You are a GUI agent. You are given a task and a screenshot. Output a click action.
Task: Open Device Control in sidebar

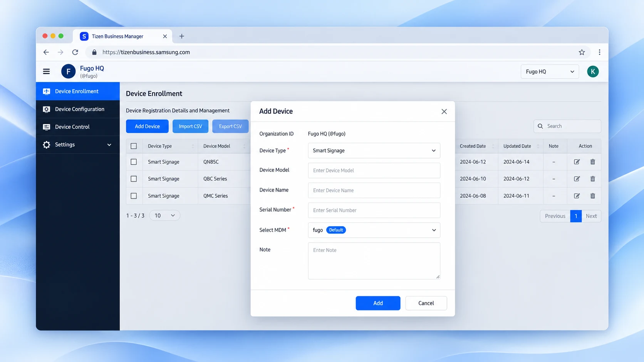click(78, 127)
